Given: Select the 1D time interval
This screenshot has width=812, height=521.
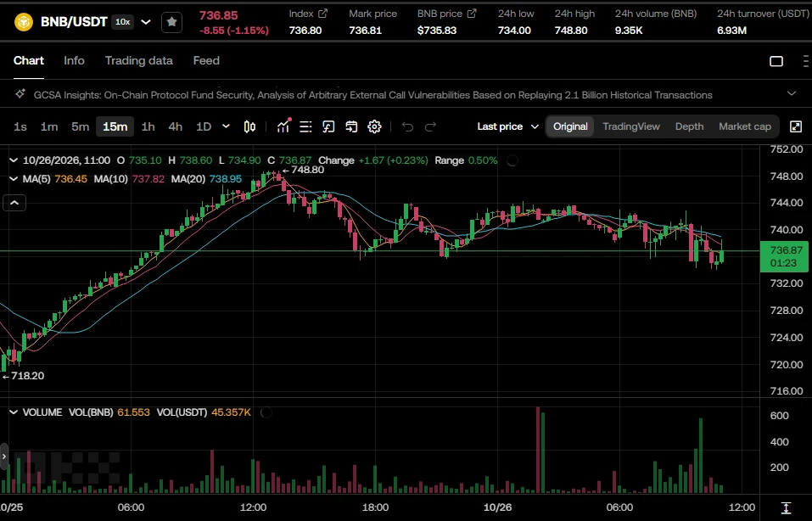Looking at the screenshot, I should click(x=204, y=127).
